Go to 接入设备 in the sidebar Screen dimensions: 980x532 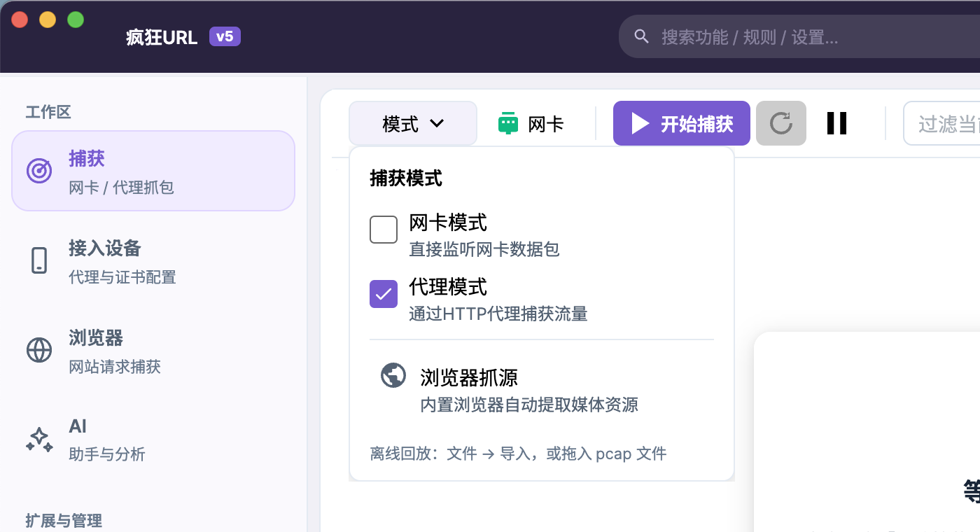tap(153, 260)
